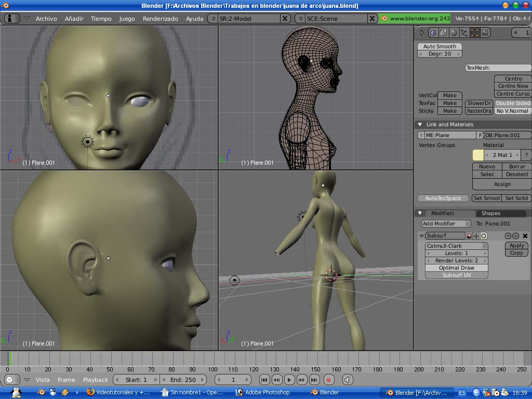Open the Catmull-Clark subdivision type dropdown
This screenshot has width=532, height=399.
click(x=456, y=246)
